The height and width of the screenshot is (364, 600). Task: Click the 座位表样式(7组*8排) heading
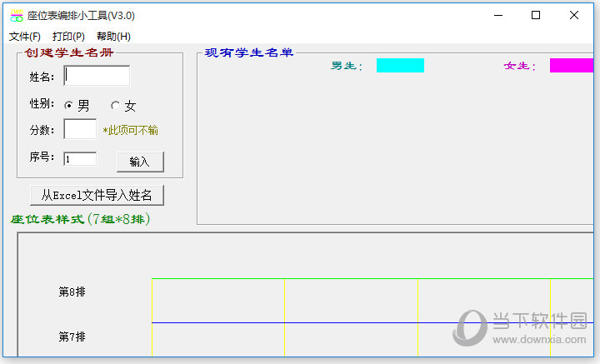coord(80,219)
